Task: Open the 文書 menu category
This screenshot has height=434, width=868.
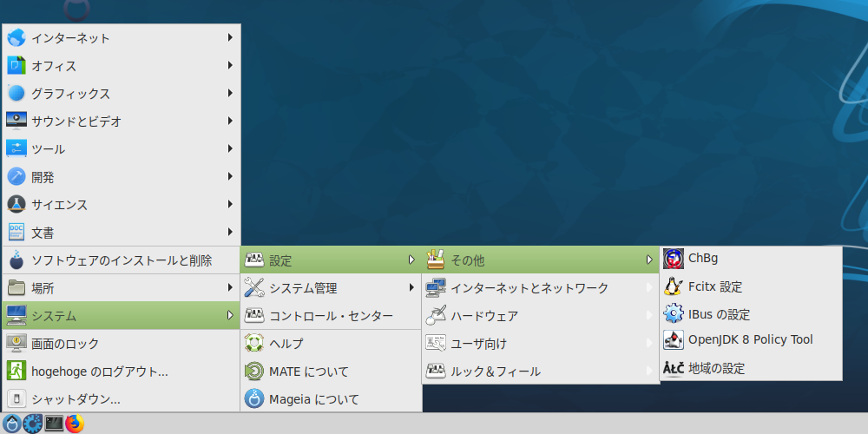Action: [122, 233]
